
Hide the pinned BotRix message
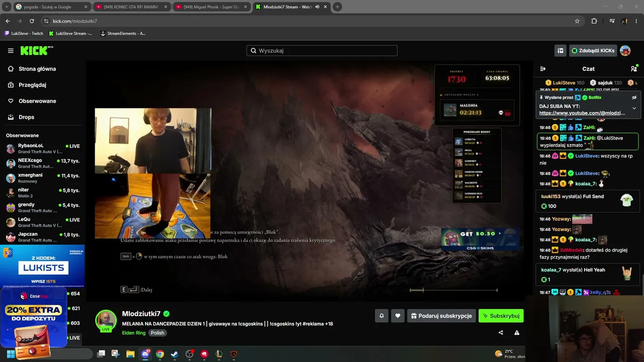[x=634, y=98]
